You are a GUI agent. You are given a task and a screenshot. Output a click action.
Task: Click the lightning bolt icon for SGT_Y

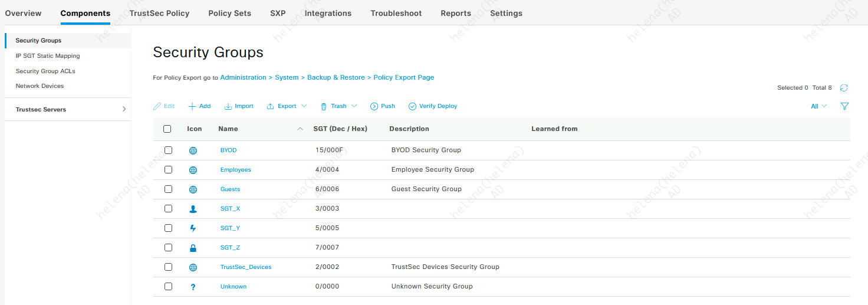pyautogui.click(x=193, y=228)
